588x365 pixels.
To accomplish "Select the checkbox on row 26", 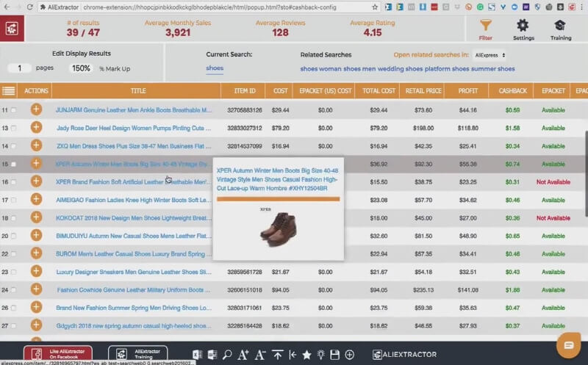I will coord(13,308).
